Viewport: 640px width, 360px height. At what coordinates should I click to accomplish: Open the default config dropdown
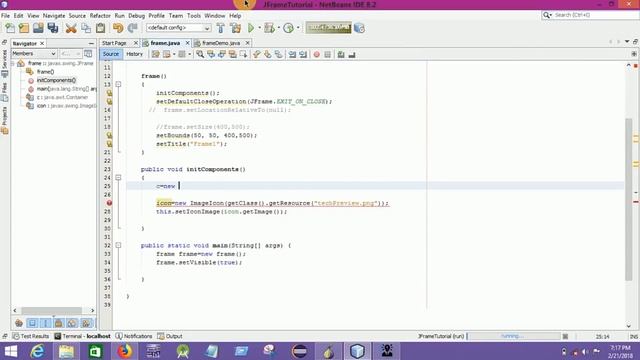[179, 28]
